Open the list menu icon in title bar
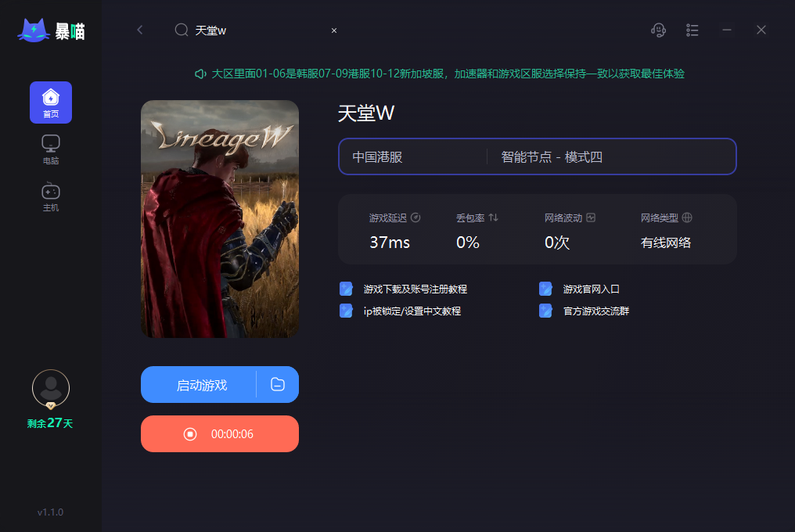Image resolution: width=795 pixels, height=532 pixels. [x=692, y=31]
